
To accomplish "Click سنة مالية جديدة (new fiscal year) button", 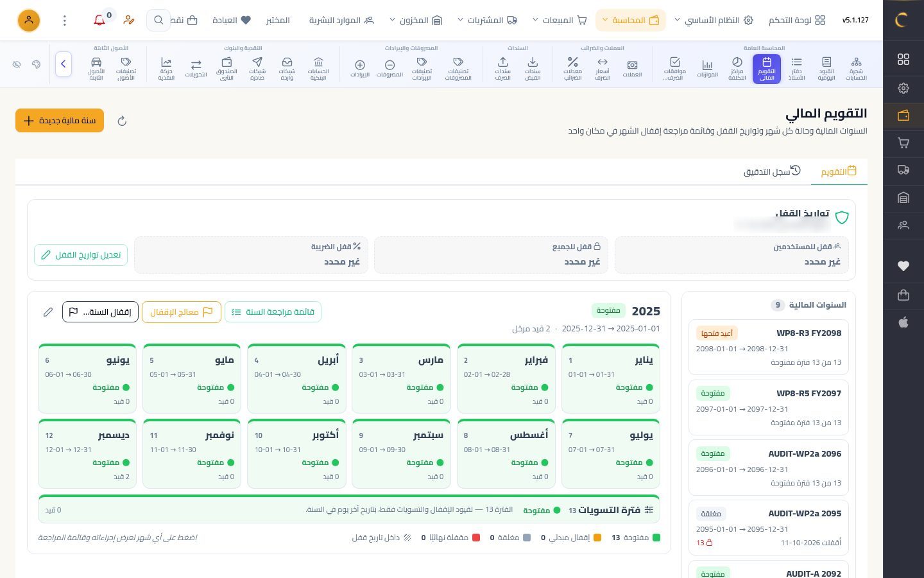I will [x=60, y=121].
